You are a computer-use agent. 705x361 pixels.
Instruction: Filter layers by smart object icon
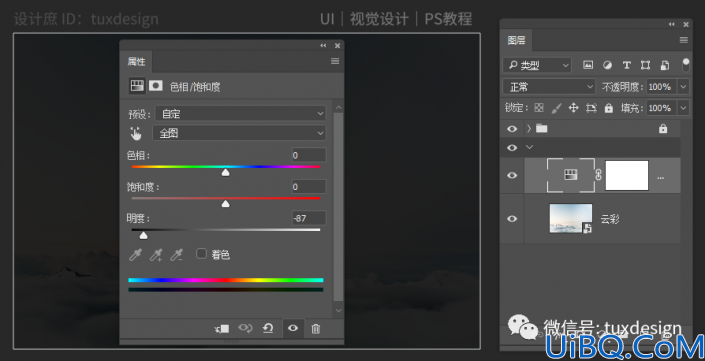coord(665,65)
